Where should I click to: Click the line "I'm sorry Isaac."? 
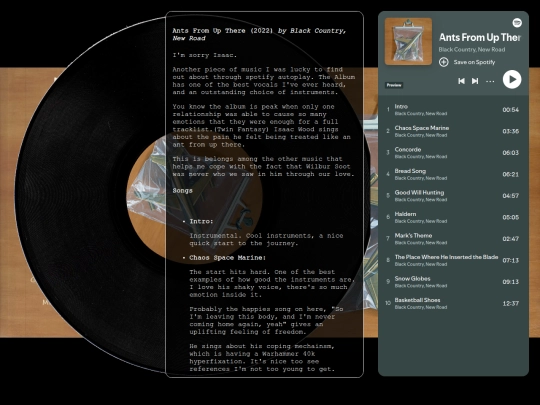point(205,55)
